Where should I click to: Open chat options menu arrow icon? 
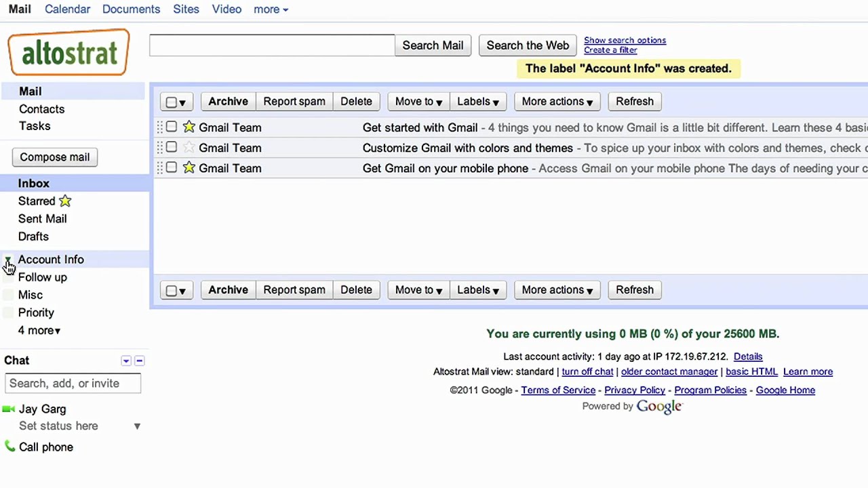pyautogui.click(x=126, y=361)
